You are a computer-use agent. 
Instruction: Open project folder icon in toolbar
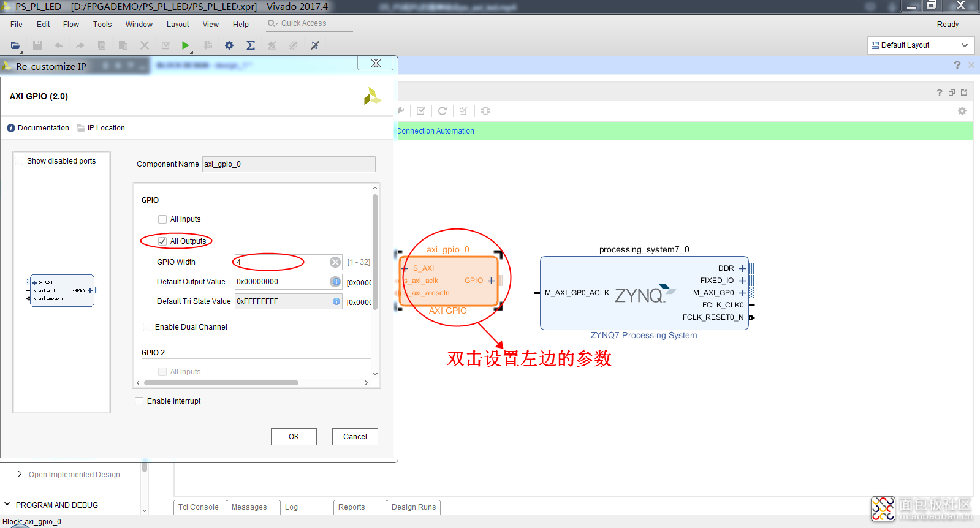[15, 45]
